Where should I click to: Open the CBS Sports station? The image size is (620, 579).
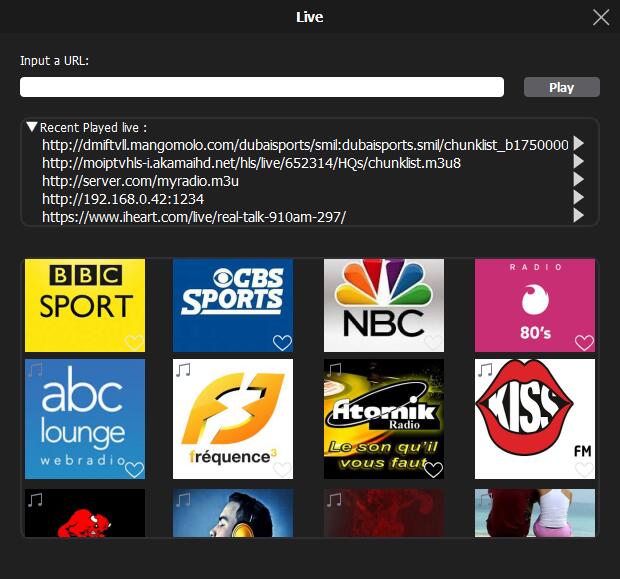click(233, 305)
